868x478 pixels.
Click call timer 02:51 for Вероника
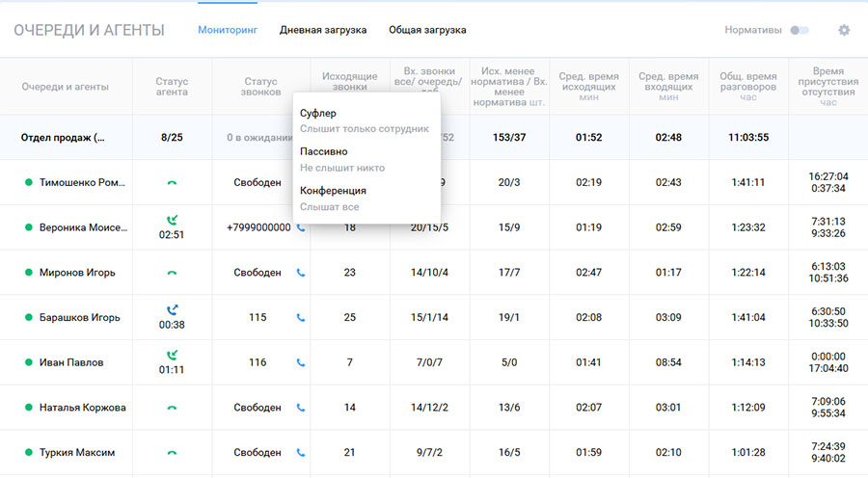pos(172,234)
